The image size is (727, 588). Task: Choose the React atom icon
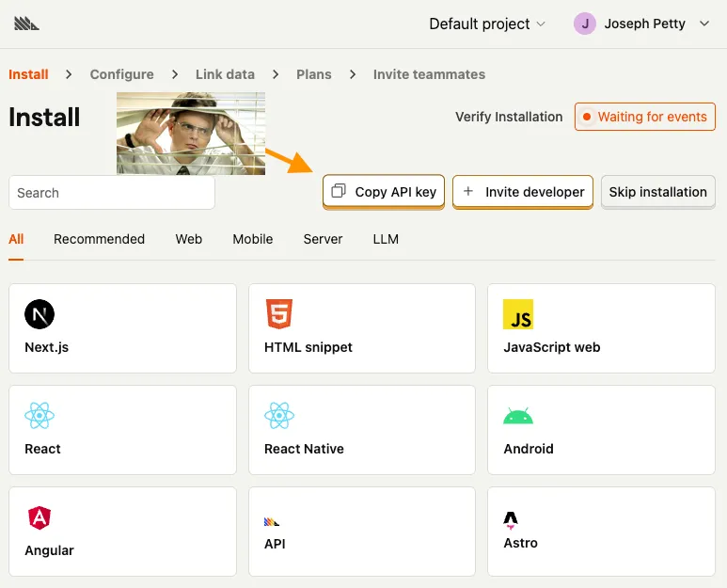coord(40,415)
